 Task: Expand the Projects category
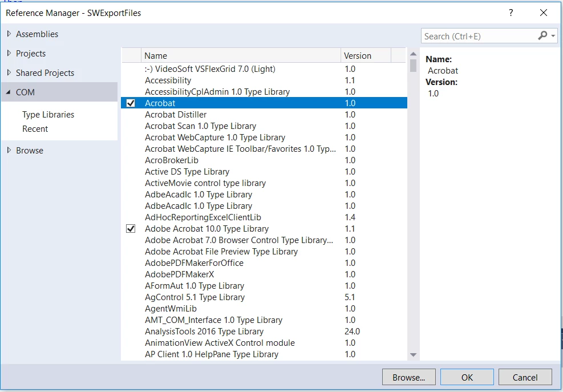[9, 53]
